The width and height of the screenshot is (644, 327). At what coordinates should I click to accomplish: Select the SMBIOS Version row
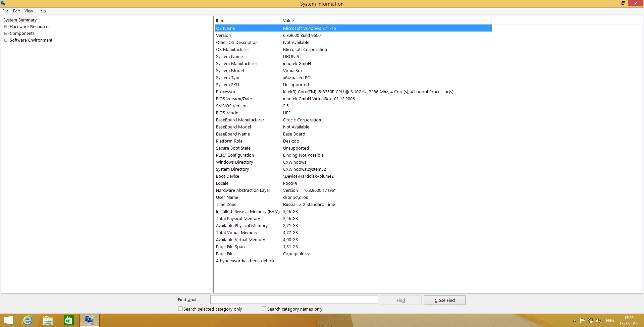point(353,106)
